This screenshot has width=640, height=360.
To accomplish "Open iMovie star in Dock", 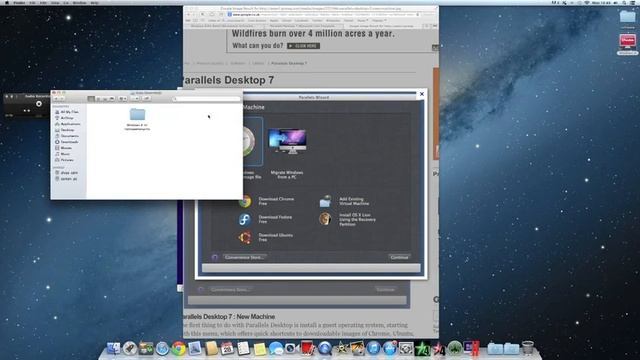I will pyautogui.click(x=341, y=349).
